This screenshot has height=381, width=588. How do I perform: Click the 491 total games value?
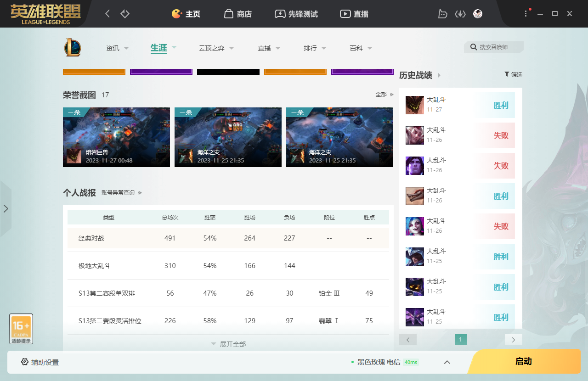tap(170, 238)
